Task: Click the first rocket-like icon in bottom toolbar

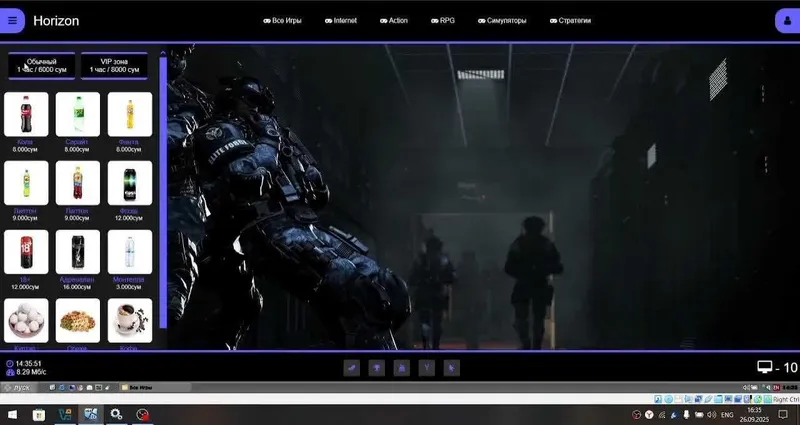Action: pyautogui.click(x=352, y=368)
